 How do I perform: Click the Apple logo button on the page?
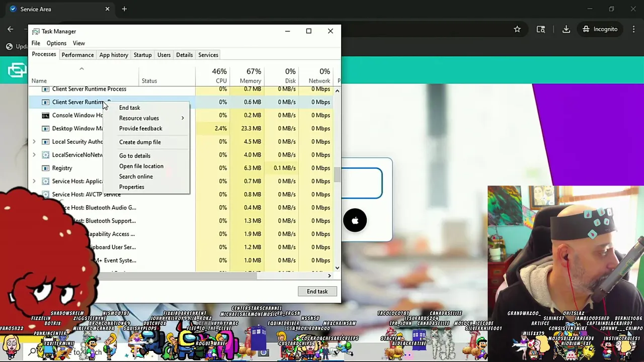(355, 220)
